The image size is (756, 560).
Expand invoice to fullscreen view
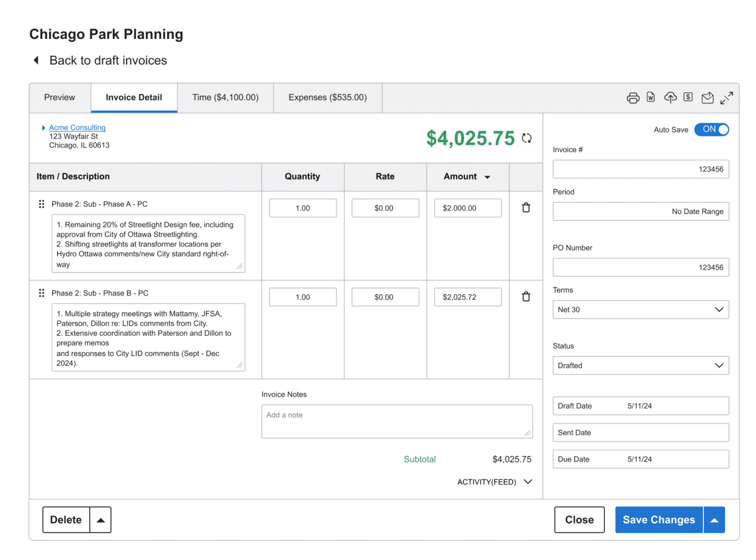click(x=727, y=98)
